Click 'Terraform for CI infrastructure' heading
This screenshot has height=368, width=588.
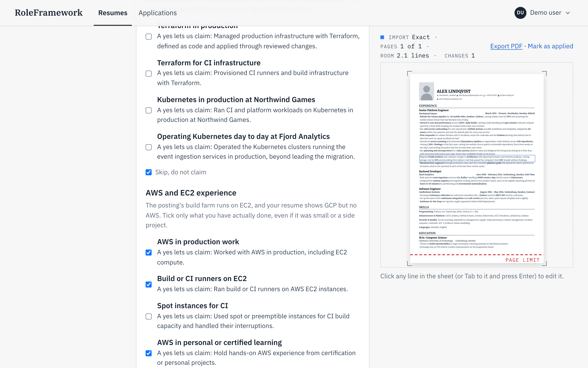point(209,63)
